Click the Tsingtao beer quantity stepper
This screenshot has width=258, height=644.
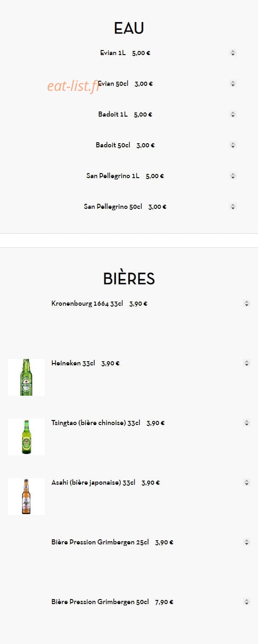(247, 423)
